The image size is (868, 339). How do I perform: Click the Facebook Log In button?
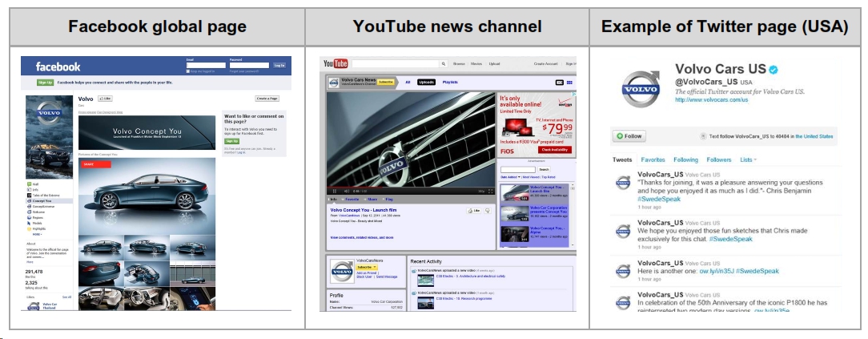pos(279,66)
